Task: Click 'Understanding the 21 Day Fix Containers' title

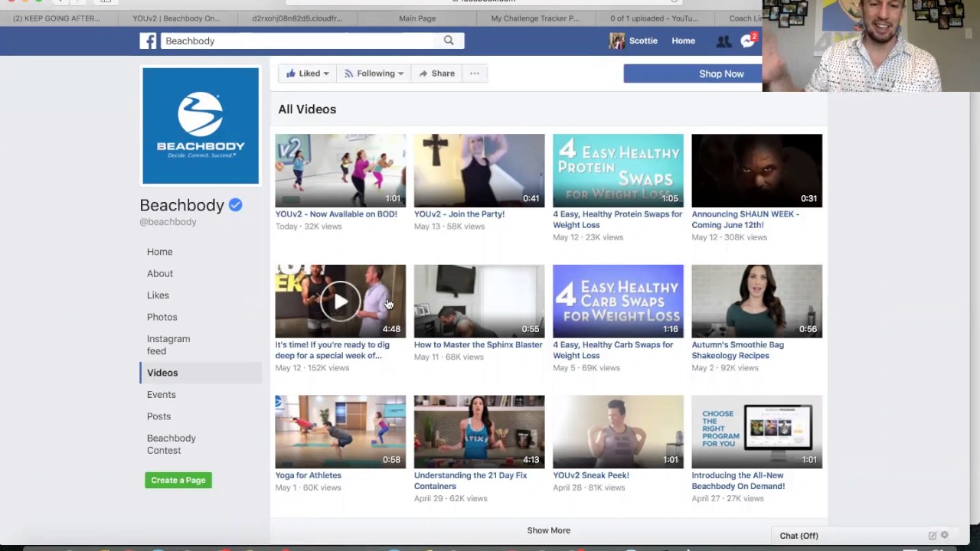Action: pos(470,481)
